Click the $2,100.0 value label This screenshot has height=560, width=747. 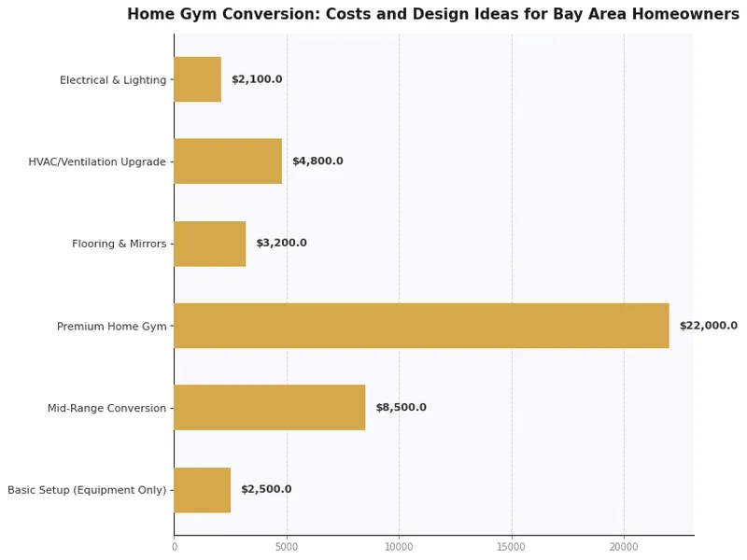pyautogui.click(x=257, y=79)
